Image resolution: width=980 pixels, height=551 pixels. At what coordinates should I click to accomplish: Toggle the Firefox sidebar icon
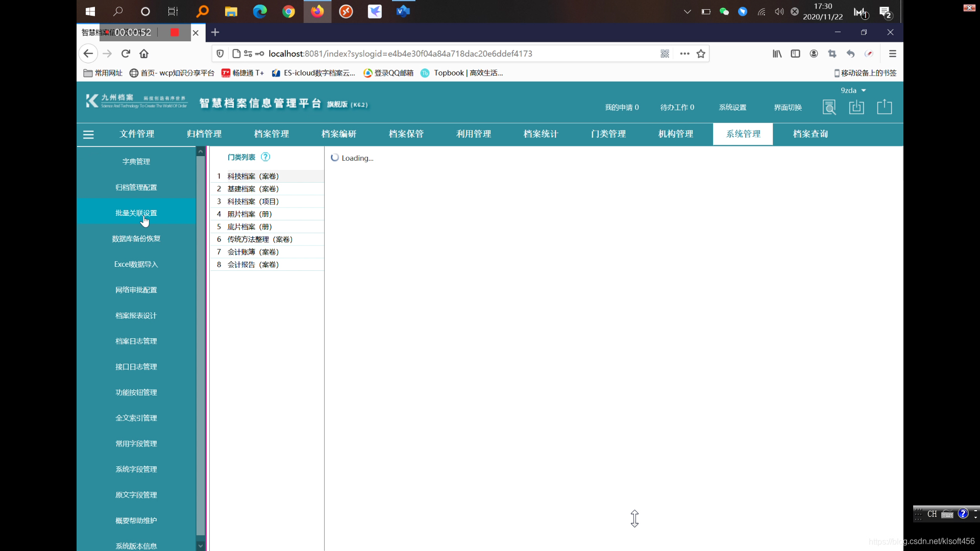[x=795, y=54]
